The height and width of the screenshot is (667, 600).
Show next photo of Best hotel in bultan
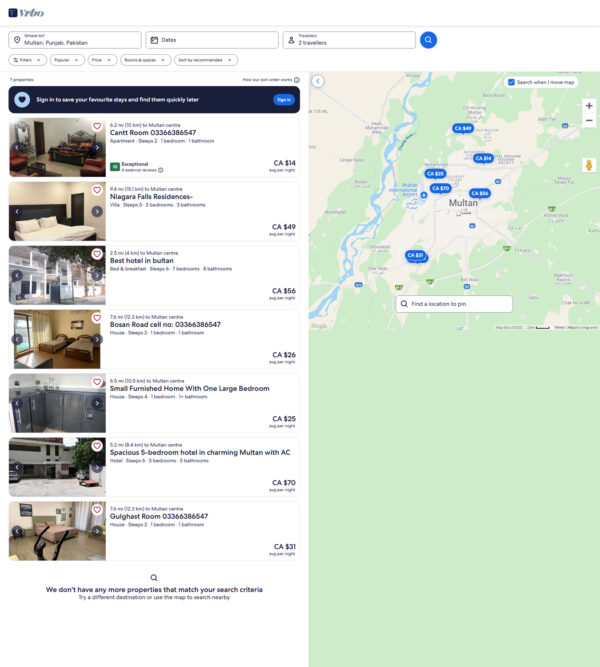coord(97,275)
